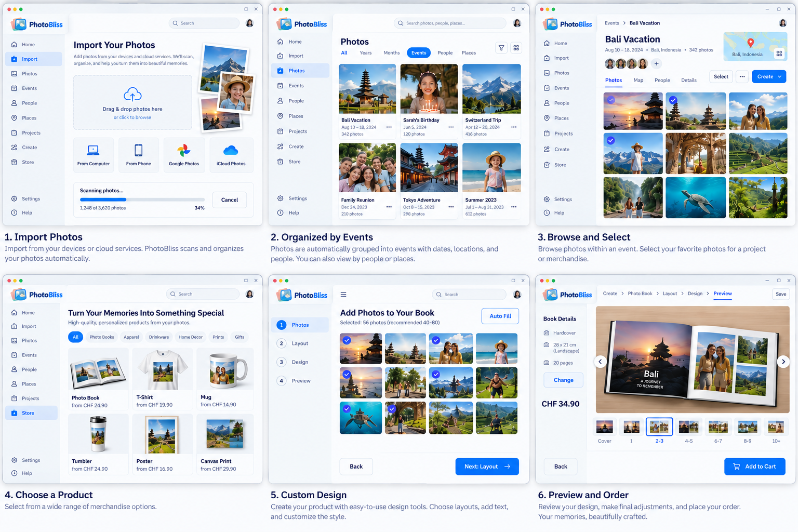The height and width of the screenshot is (532, 798).
Task: Click the ellipsis button next to Select
Action: click(x=742, y=77)
